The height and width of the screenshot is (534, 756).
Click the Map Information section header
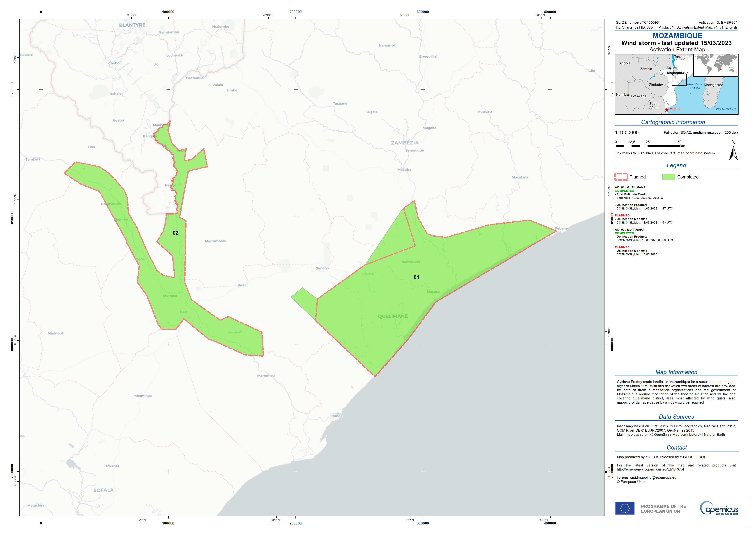pyautogui.click(x=676, y=372)
